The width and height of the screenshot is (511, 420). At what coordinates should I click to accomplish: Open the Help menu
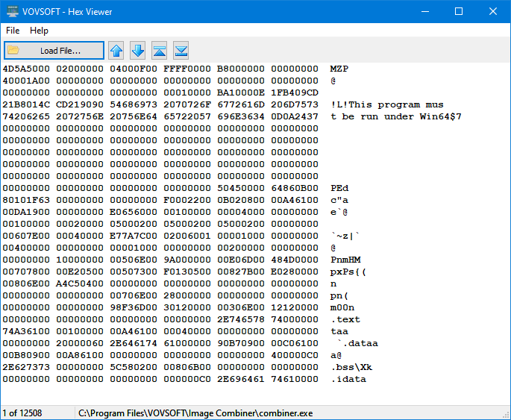pos(39,31)
